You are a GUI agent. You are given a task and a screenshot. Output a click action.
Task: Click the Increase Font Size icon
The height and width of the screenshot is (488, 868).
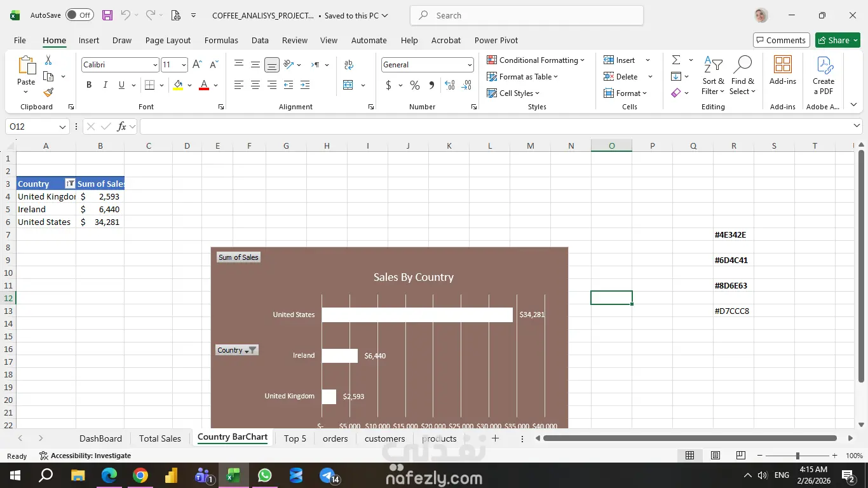tap(197, 65)
